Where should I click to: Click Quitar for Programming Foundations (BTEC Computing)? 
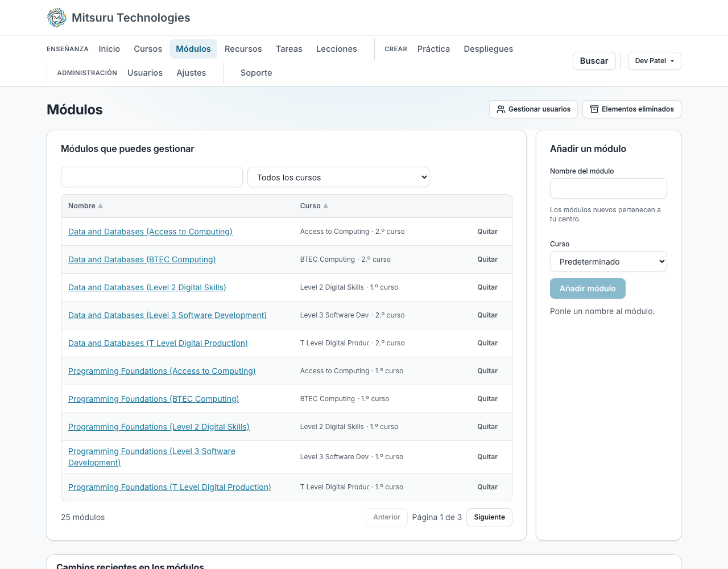point(487,399)
